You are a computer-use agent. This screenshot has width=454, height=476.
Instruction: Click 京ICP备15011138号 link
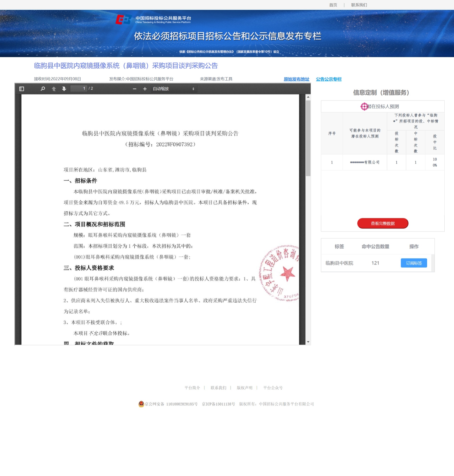pos(218,404)
